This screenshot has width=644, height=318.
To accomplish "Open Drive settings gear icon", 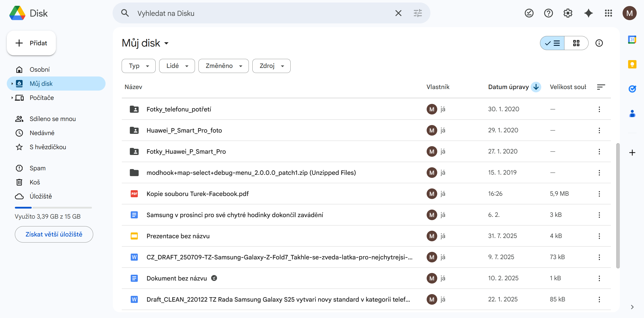I will 568,13.
